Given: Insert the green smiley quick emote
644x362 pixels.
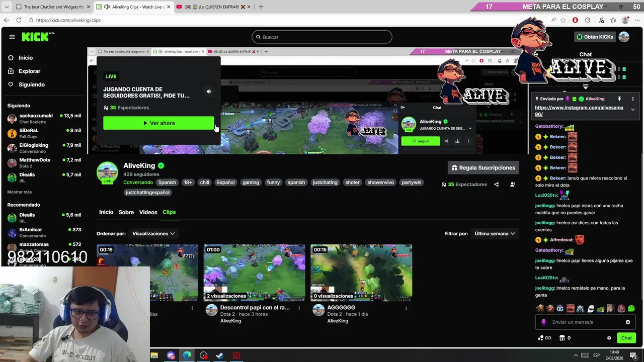Looking at the screenshot, I should coord(631,308).
